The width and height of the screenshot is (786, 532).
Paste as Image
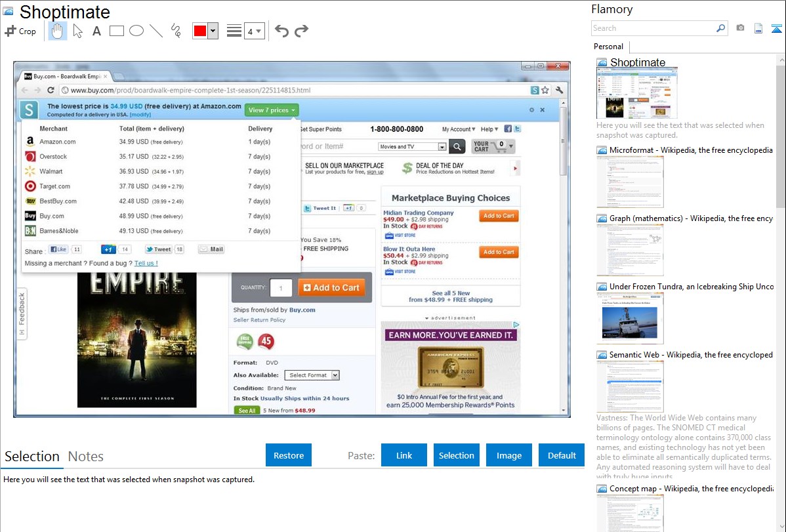[508, 455]
